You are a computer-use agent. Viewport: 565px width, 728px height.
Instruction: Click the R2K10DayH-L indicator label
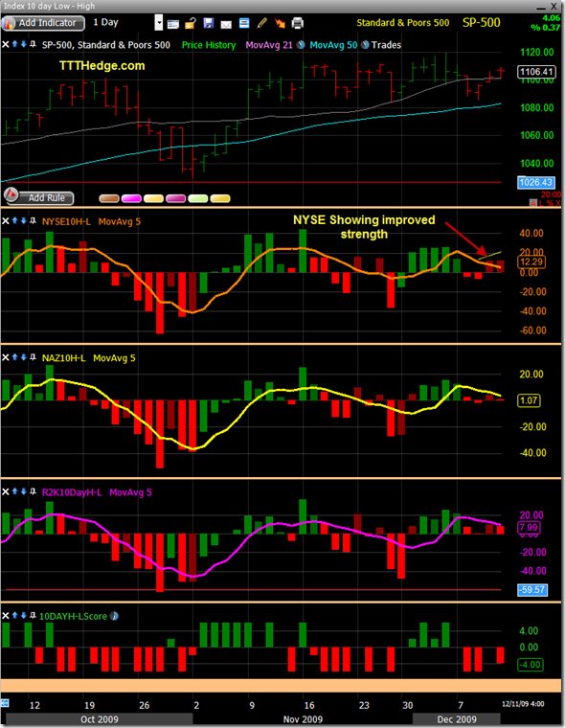(72, 492)
